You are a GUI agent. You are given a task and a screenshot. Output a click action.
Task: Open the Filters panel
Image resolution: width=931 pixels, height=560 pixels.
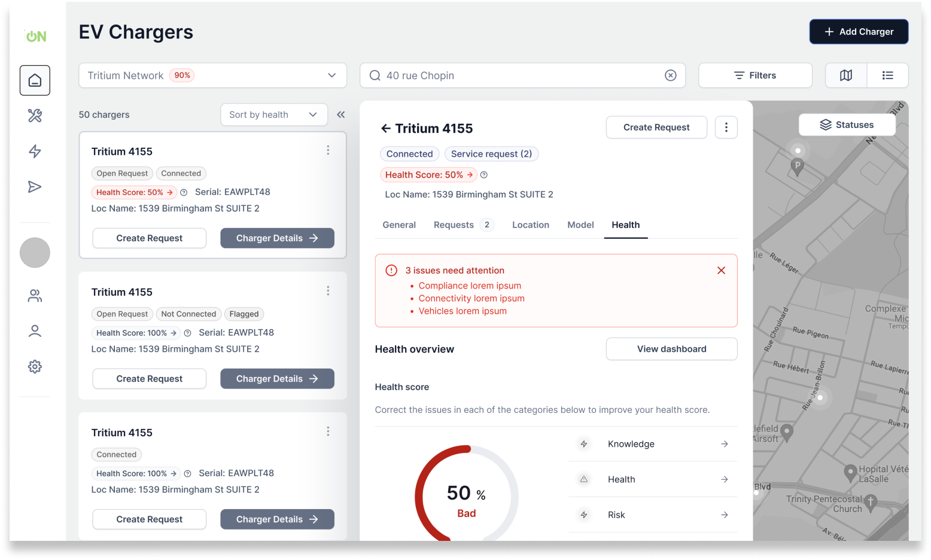tap(755, 75)
